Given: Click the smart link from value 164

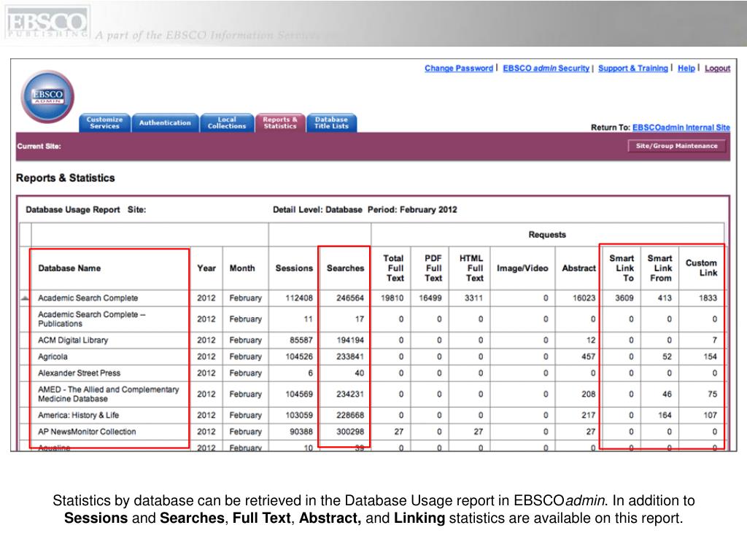Looking at the screenshot, I should tap(665, 415).
